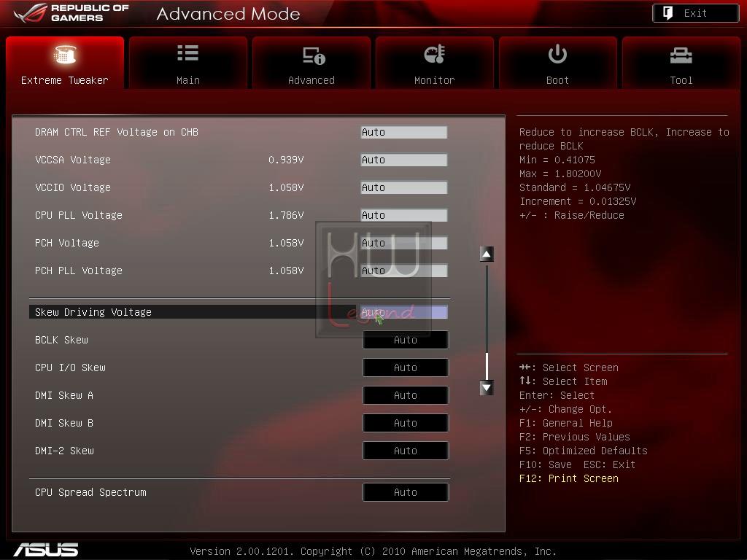Click the F1: General Help hint
747x560 pixels.
pyautogui.click(x=566, y=424)
